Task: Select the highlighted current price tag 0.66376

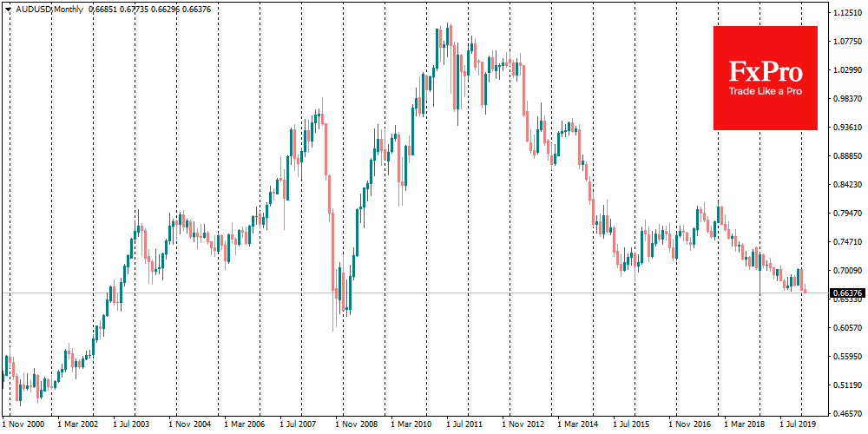Action: pos(847,293)
